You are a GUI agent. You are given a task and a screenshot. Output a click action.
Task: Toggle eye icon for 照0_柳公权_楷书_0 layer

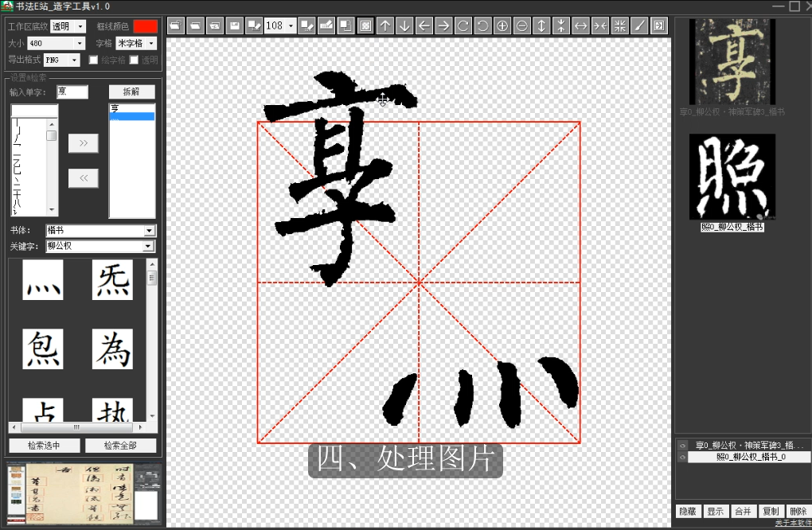682,457
